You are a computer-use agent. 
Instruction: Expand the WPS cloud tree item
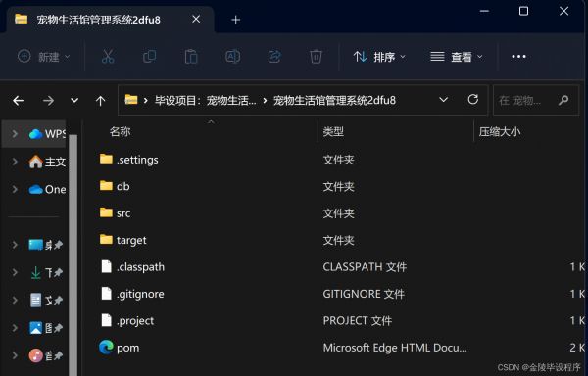(15, 133)
